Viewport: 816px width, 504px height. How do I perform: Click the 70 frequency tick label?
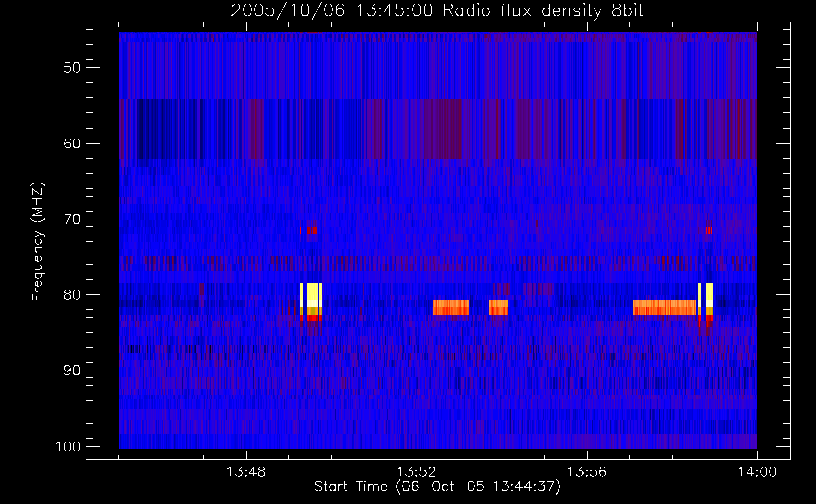[72, 219]
